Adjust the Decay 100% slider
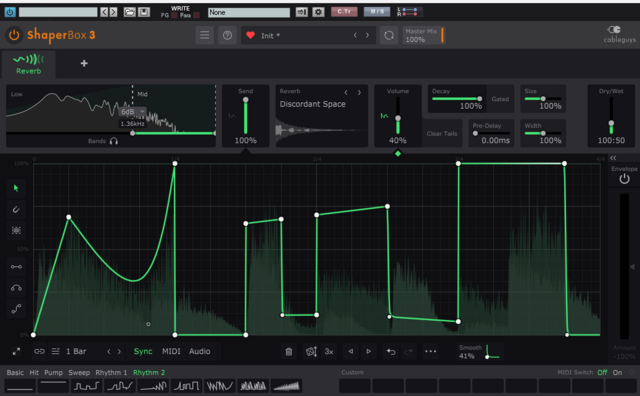The image size is (640, 396). 457,98
